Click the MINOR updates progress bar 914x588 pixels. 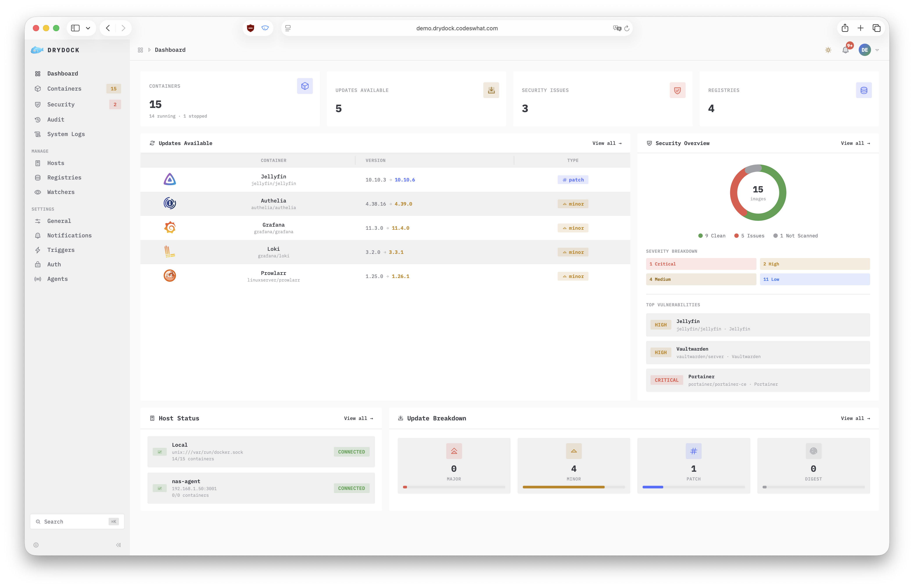[x=573, y=487]
